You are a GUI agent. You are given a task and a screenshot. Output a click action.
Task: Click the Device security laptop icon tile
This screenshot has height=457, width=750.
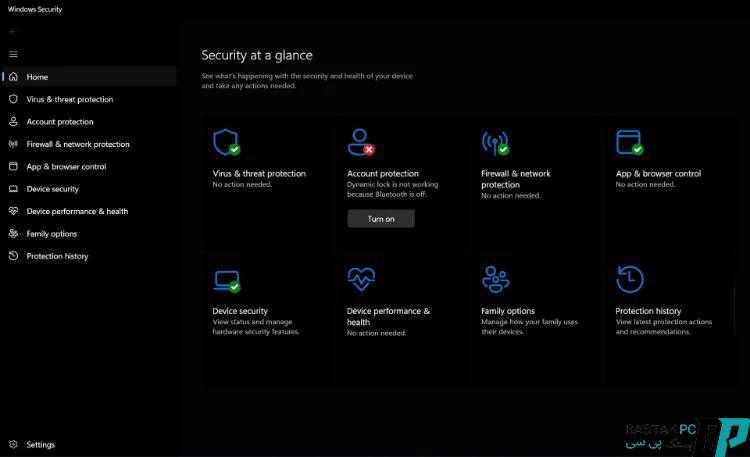point(226,280)
